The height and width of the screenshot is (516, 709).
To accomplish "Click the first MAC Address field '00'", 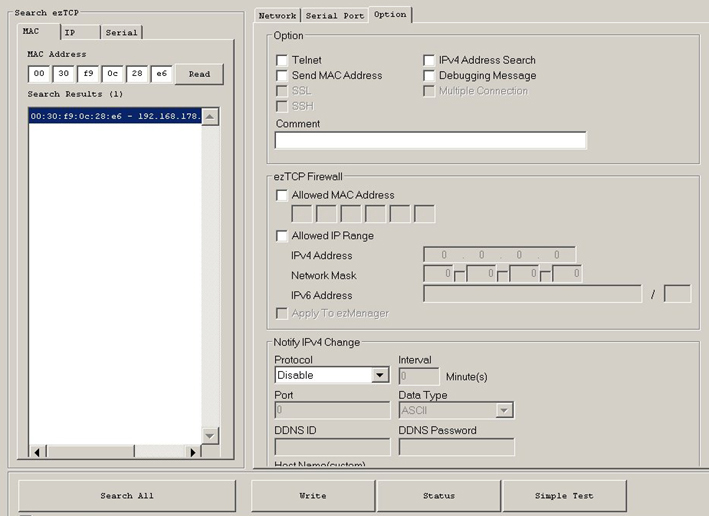I will pyautogui.click(x=39, y=74).
